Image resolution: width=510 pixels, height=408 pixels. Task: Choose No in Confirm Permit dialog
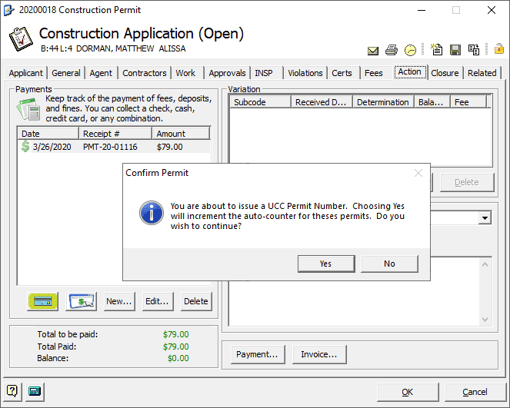point(389,264)
